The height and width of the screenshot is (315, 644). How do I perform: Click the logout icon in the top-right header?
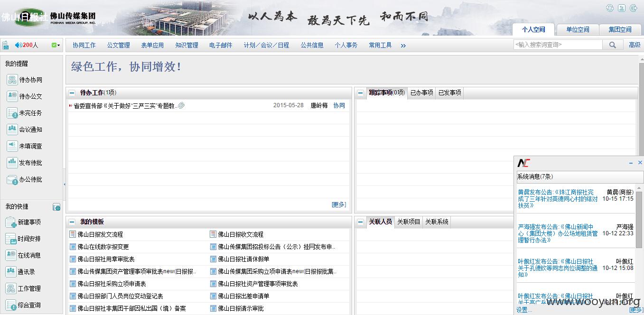coord(634,8)
